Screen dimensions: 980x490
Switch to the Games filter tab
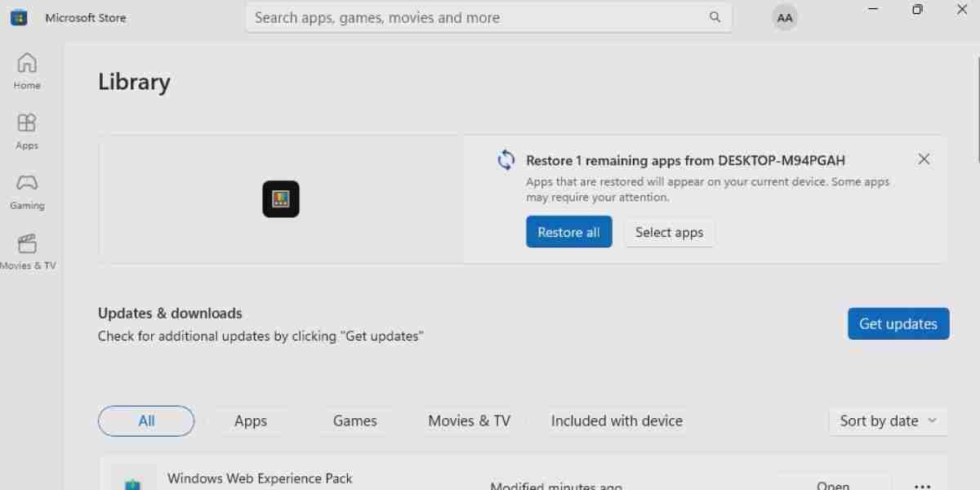(x=354, y=421)
